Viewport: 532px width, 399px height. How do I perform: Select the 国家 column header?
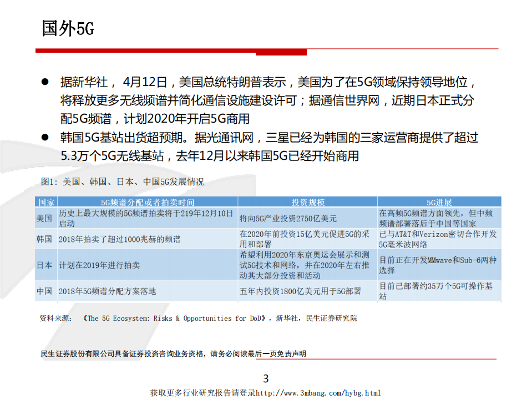(x=45, y=201)
